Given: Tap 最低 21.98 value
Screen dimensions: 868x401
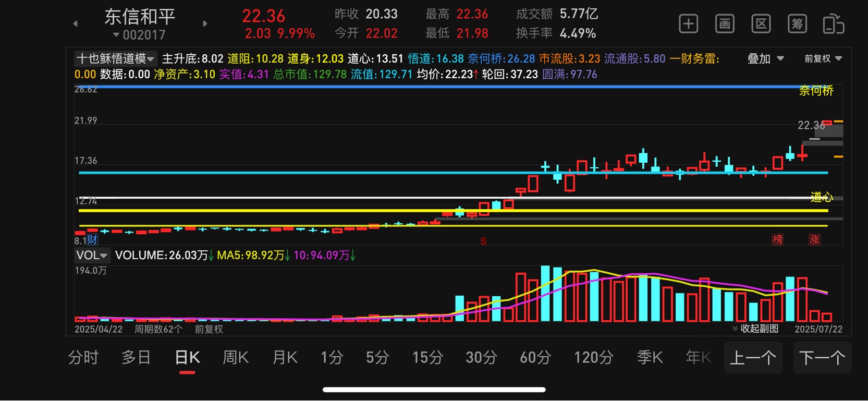Looking at the screenshot, I should point(472,33).
